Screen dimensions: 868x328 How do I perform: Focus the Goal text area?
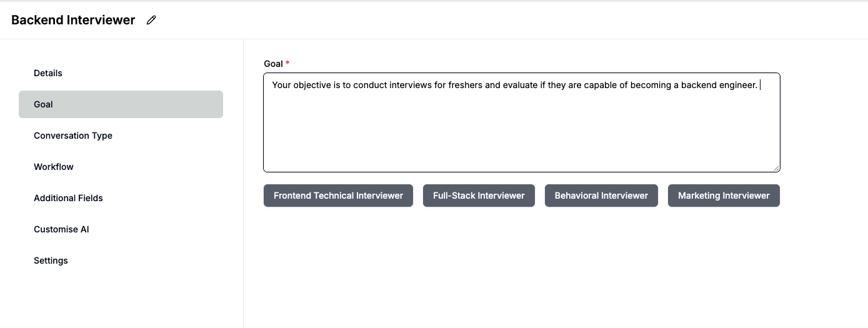(x=522, y=122)
